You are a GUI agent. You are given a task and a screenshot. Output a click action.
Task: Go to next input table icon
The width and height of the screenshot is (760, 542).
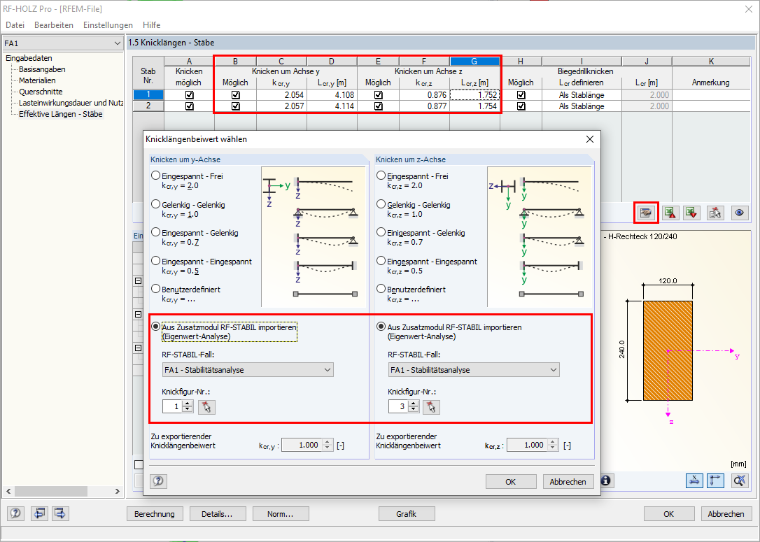61,513
